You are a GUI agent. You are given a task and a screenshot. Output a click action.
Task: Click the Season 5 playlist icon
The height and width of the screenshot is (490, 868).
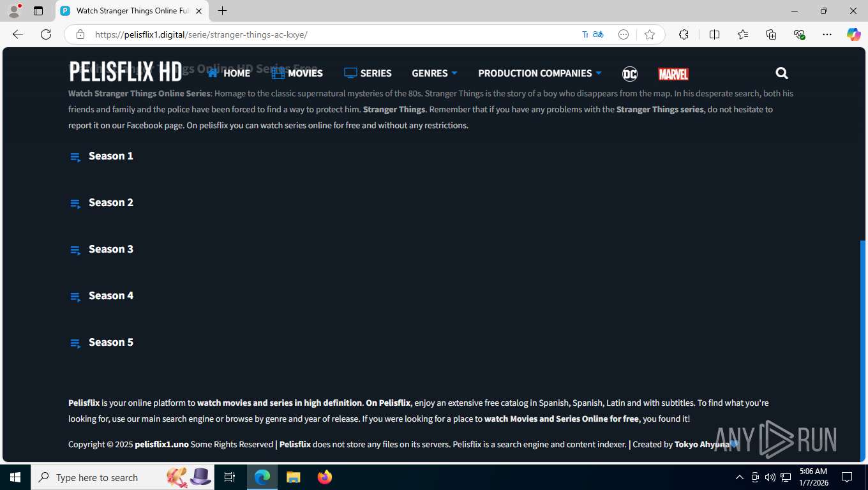pyautogui.click(x=75, y=343)
